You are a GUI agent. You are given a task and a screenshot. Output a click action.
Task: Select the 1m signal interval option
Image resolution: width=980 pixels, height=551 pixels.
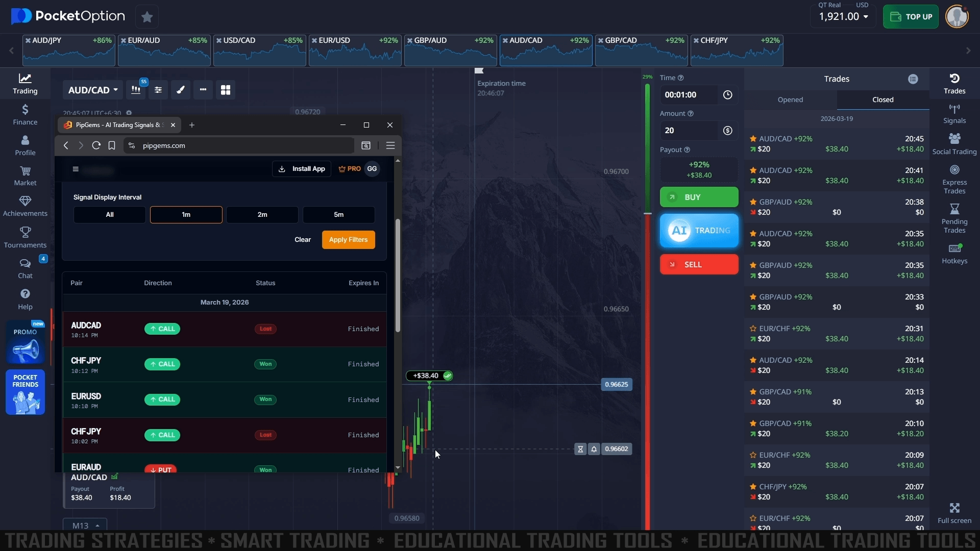tap(186, 215)
